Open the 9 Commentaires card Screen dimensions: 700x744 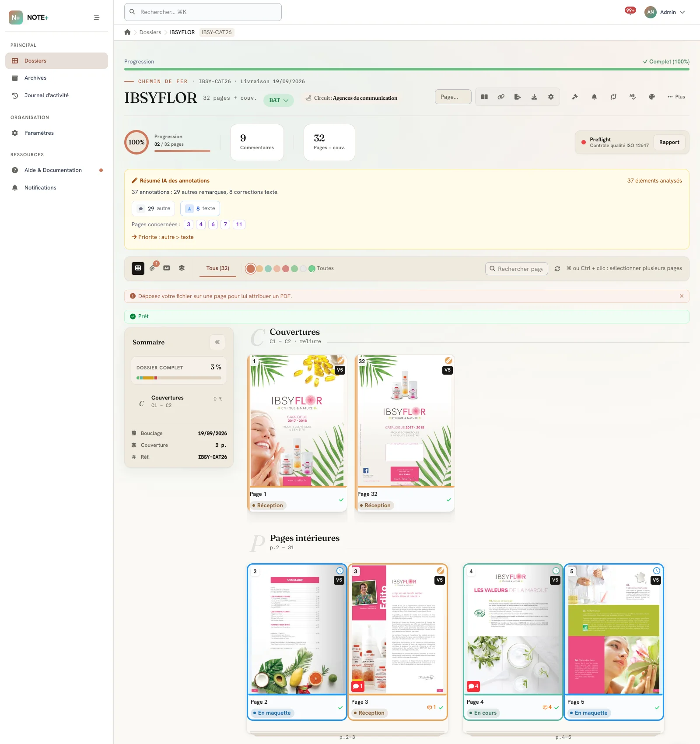click(257, 142)
